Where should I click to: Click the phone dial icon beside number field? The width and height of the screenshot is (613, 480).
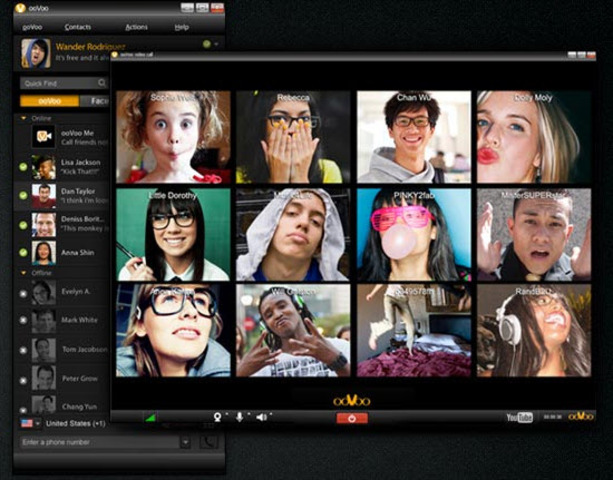coord(209,442)
